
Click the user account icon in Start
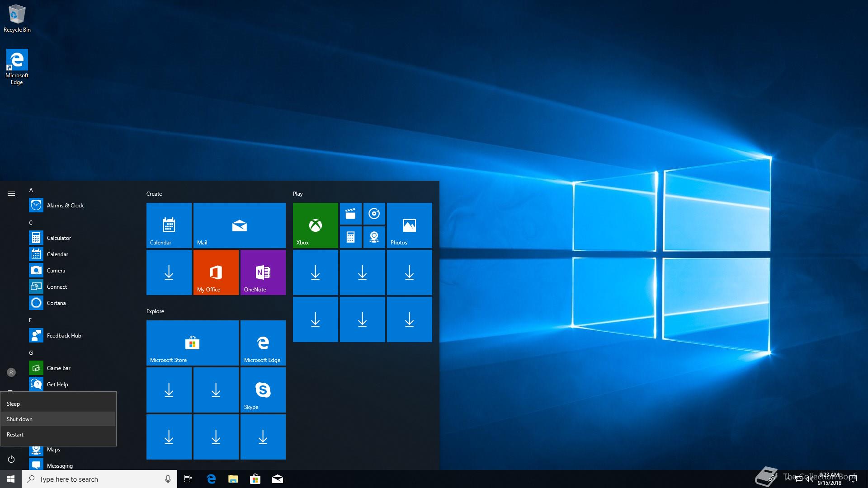click(x=11, y=372)
